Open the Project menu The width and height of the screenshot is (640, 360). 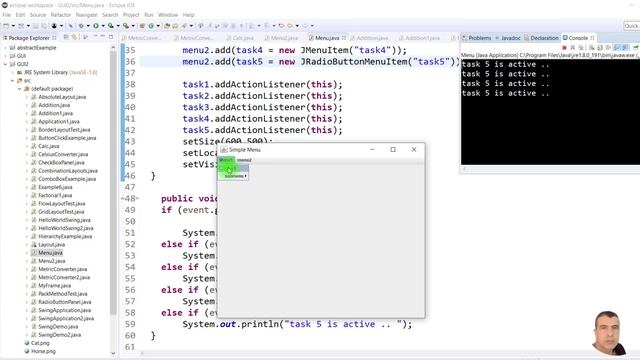(x=131, y=15)
